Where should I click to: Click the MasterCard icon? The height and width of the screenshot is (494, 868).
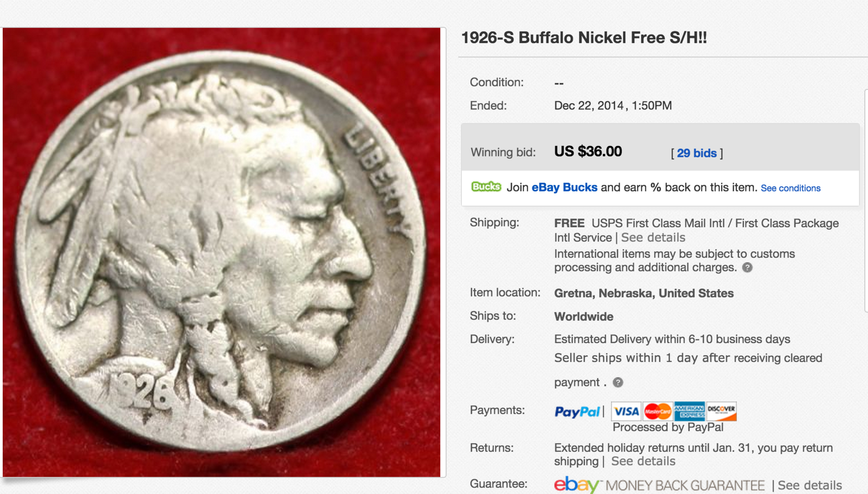coord(657,411)
